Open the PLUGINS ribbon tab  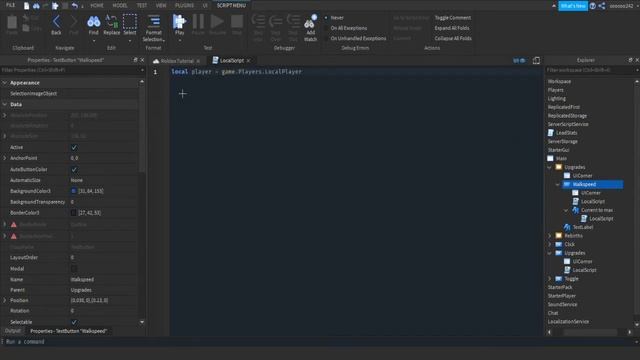tap(184, 6)
